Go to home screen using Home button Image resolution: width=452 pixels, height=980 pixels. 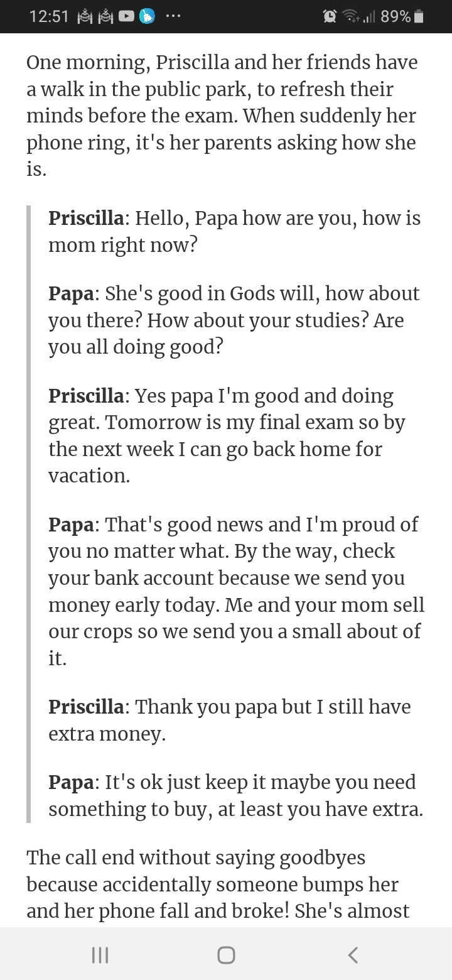coord(226,955)
